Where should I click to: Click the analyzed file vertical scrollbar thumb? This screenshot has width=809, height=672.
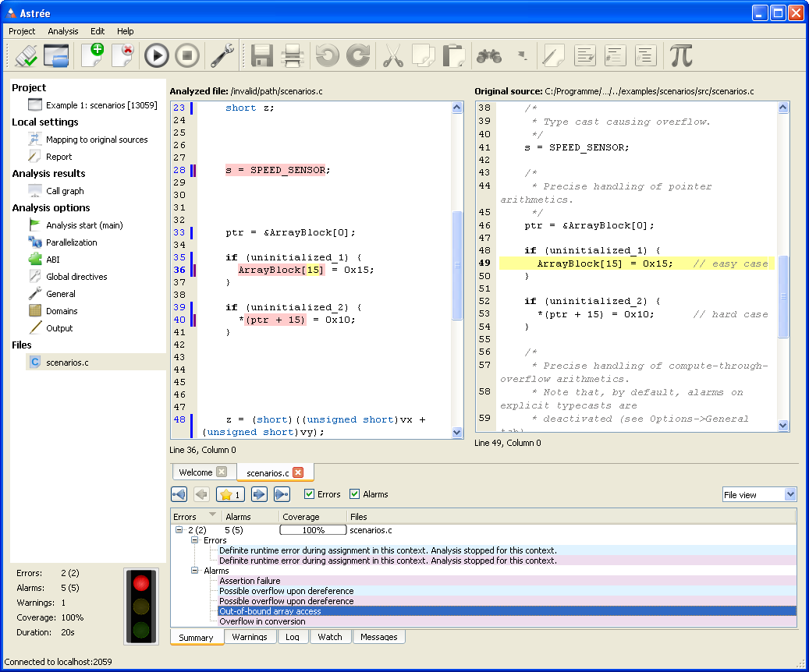pyautogui.click(x=457, y=265)
